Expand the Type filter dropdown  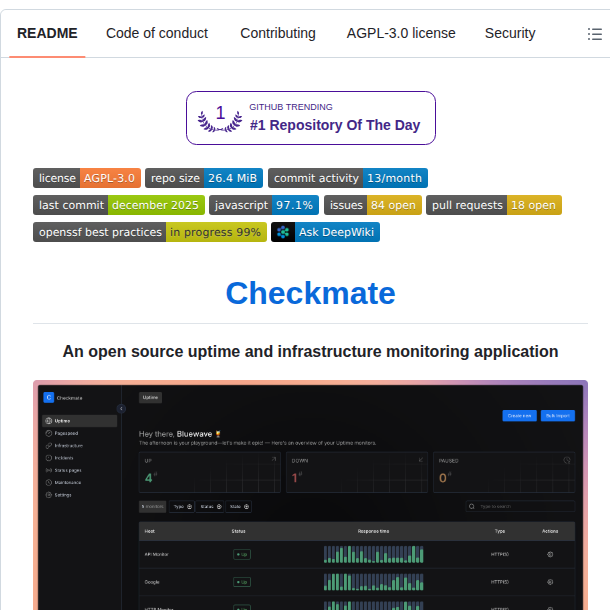(182, 507)
